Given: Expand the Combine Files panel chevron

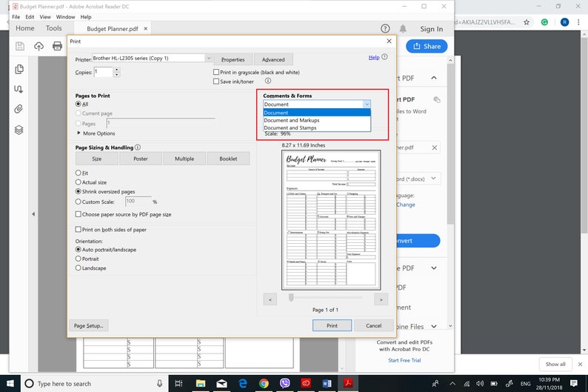Looking at the screenshot, I should tap(434, 326).
